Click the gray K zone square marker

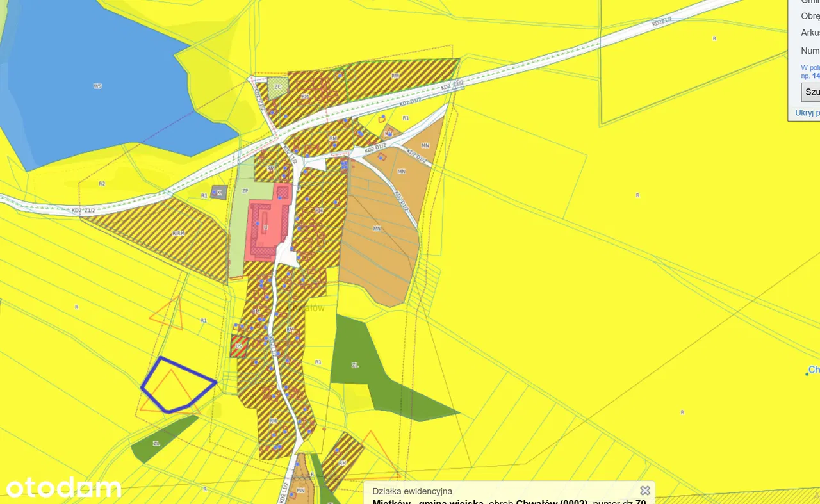pos(219,191)
